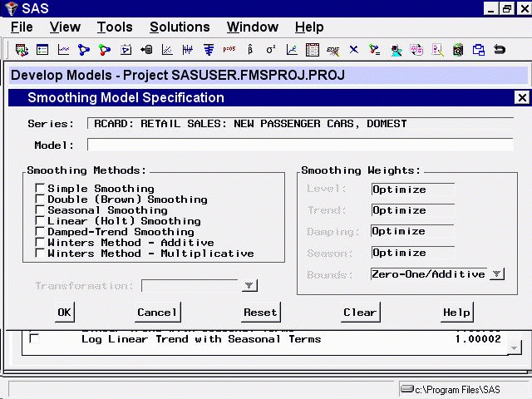Enable Winters Method - Additive
The image size is (532, 399).
coord(40,242)
